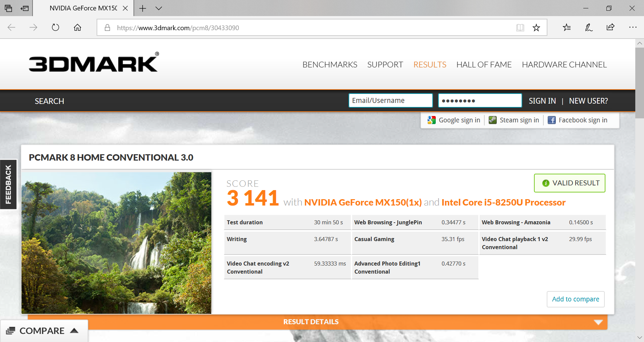The width and height of the screenshot is (644, 342).
Task: Open the Intel Core i5-8250U Processor link
Action: coord(503,203)
